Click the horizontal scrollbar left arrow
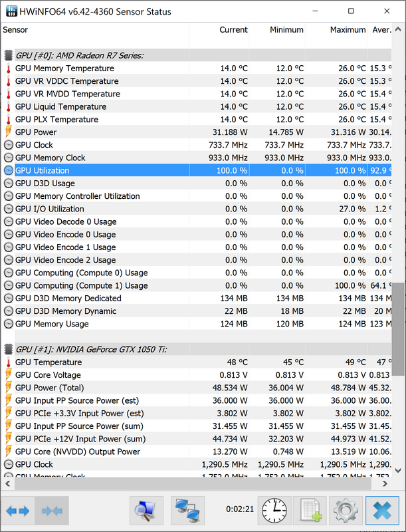Image resolution: width=406 pixels, height=532 pixels. [8, 483]
